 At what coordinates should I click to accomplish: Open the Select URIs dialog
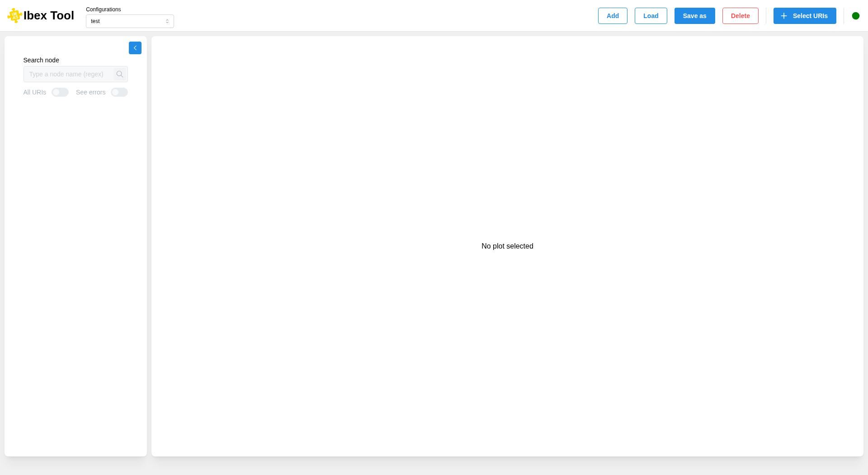(x=805, y=16)
